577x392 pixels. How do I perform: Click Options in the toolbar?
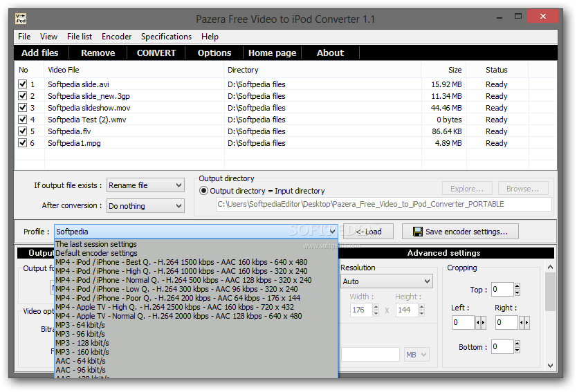214,53
